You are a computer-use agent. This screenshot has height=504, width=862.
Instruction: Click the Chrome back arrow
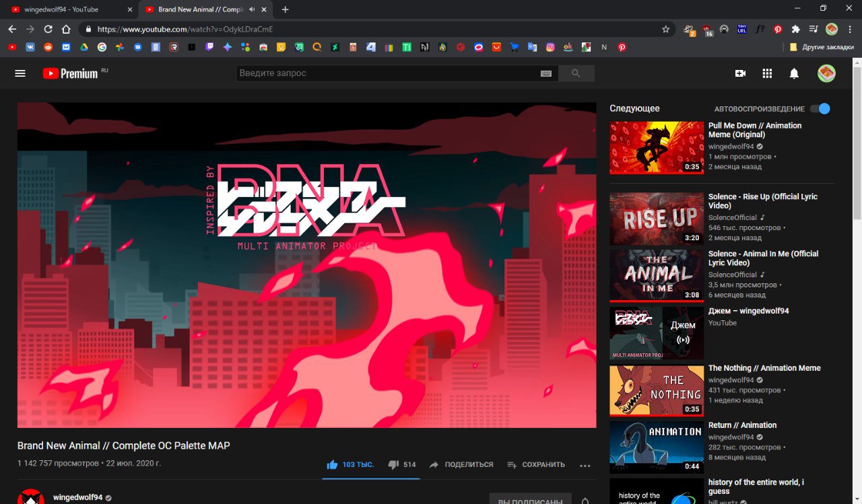click(x=12, y=29)
